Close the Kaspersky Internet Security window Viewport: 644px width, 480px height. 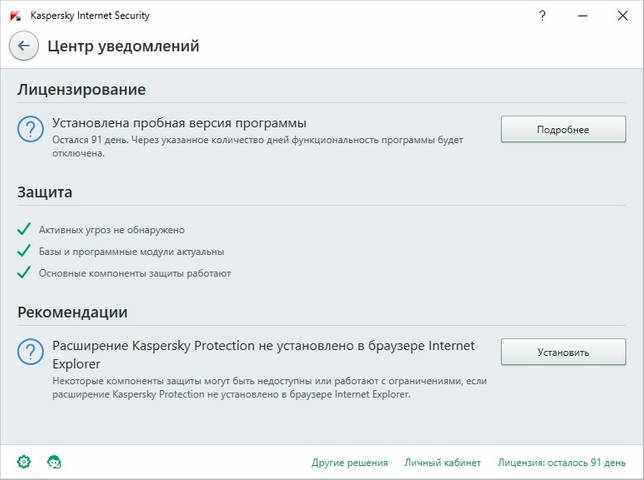click(623, 16)
